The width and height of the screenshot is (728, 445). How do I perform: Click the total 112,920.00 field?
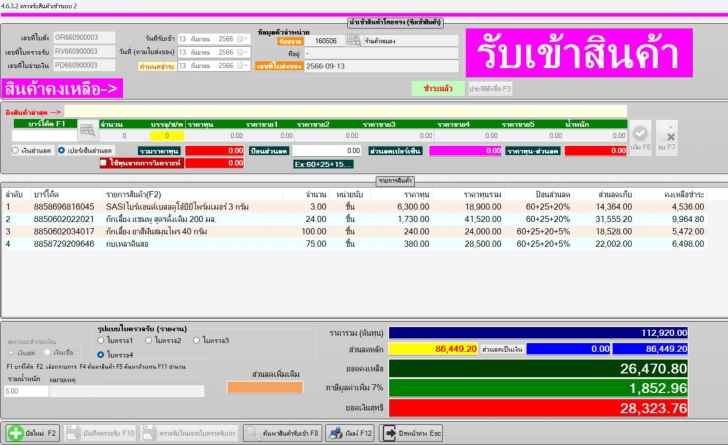(538, 333)
